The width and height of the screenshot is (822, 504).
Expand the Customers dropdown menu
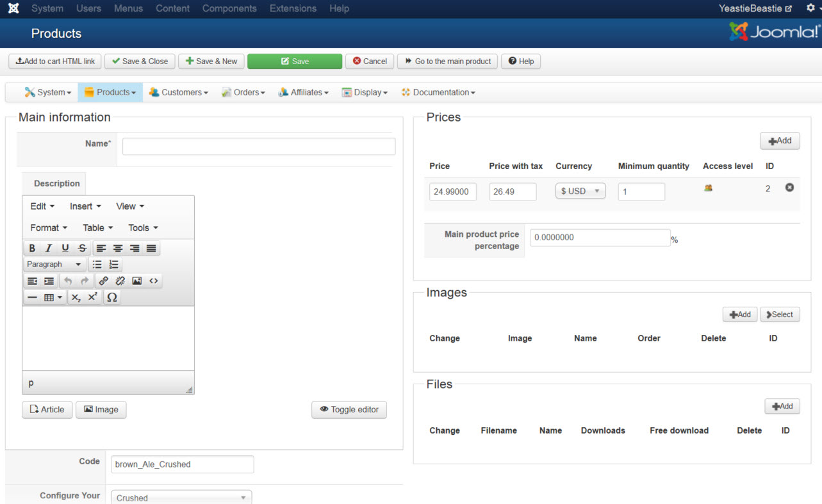click(178, 92)
